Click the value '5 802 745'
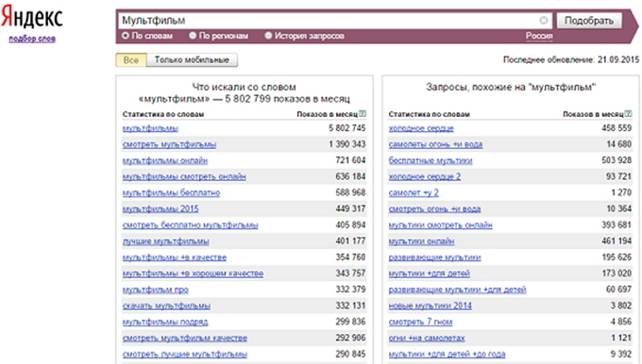The width and height of the screenshot is (642, 364). point(346,128)
